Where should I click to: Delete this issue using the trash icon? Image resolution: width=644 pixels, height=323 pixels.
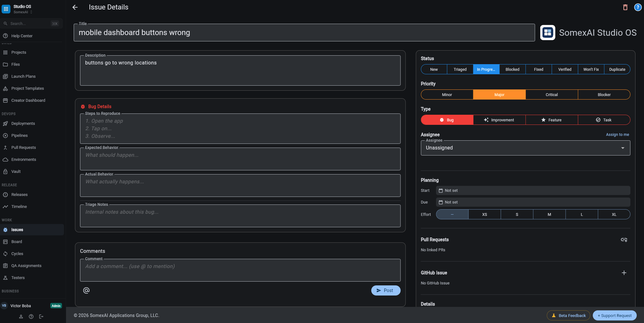(625, 7)
